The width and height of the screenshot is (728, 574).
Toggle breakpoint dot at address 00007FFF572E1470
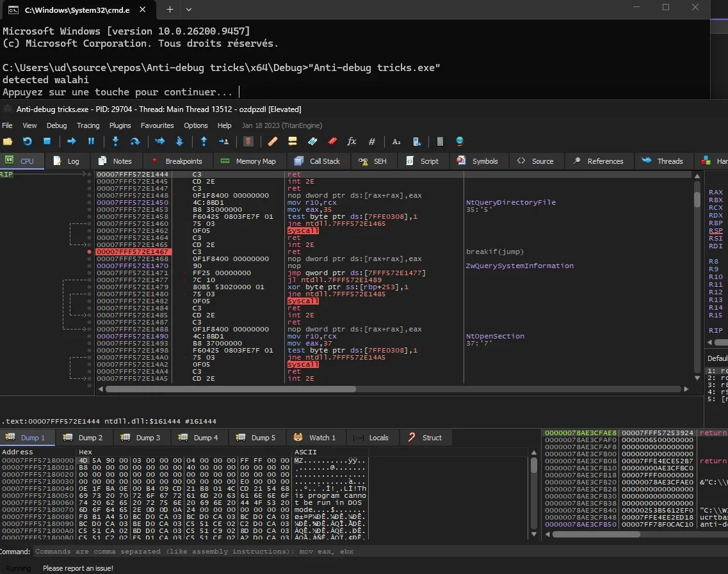click(x=89, y=266)
